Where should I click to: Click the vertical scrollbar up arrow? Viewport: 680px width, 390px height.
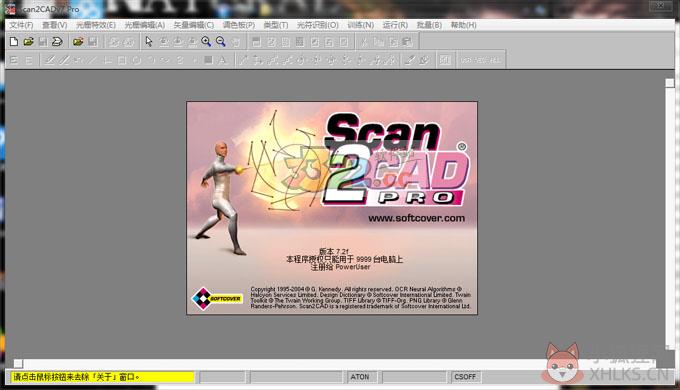click(670, 83)
